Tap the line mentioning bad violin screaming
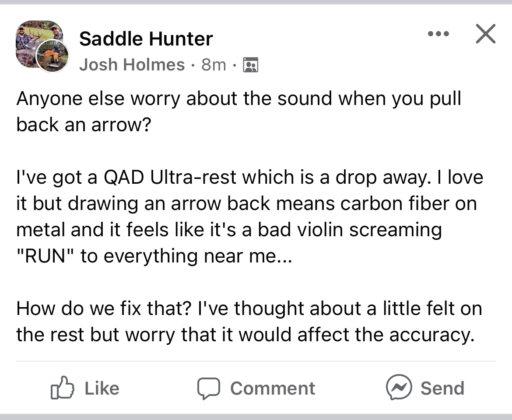The height and width of the screenshot is (420, 512). pyautogui.click(x=229, y=230)
